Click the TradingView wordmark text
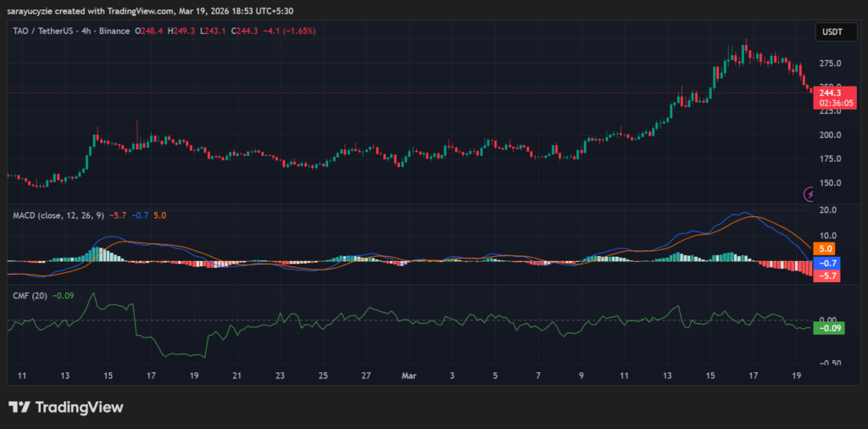This screenshot has width=868, height=429. click(79, 408)
